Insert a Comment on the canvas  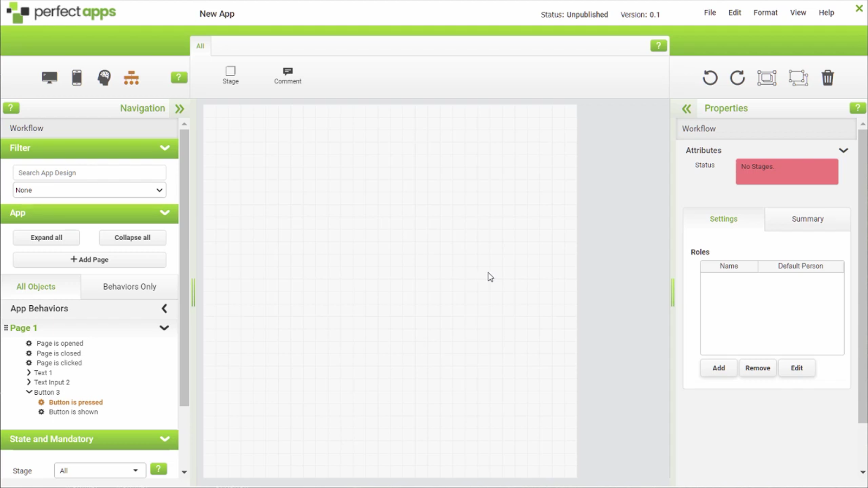point(287,75)
